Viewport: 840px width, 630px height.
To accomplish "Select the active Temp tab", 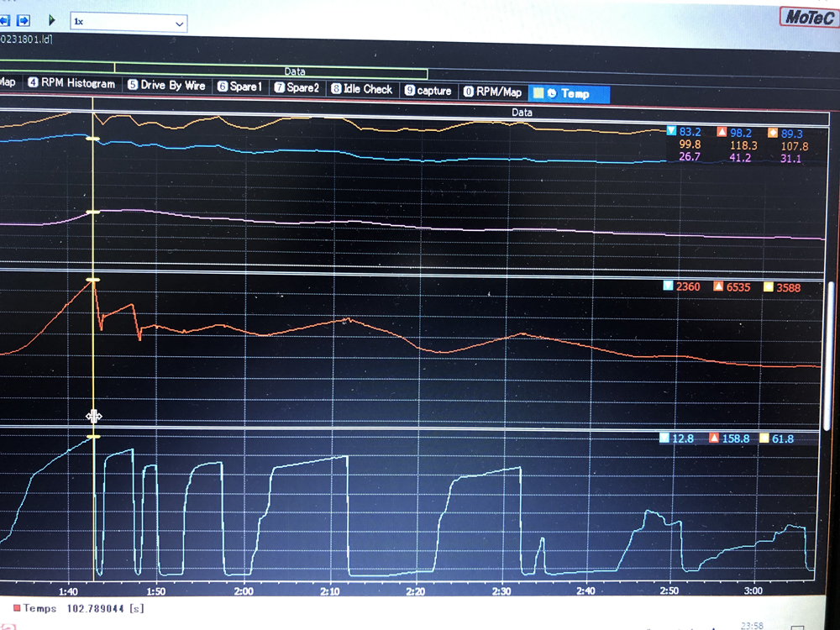I will click(569, 94).
